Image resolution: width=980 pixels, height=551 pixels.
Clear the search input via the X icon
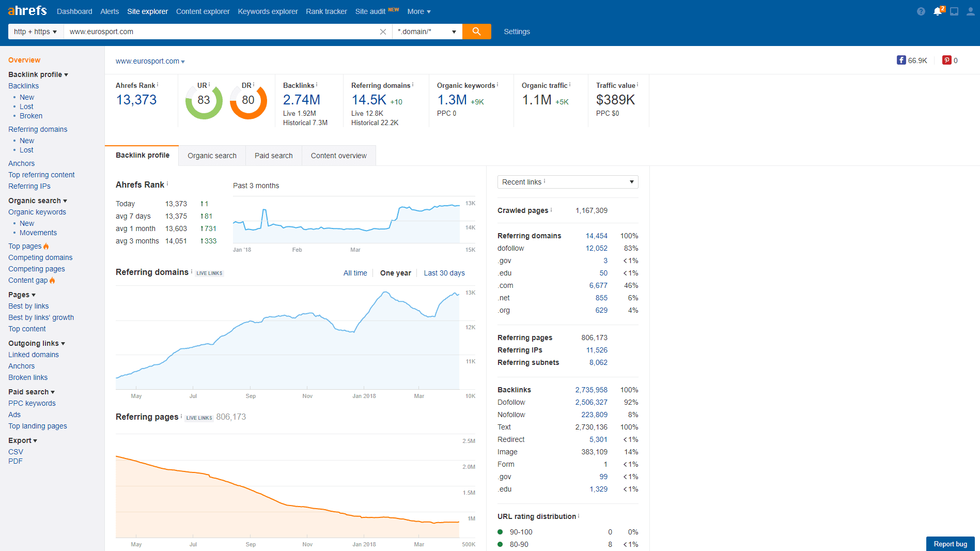(x=383, y=32)
